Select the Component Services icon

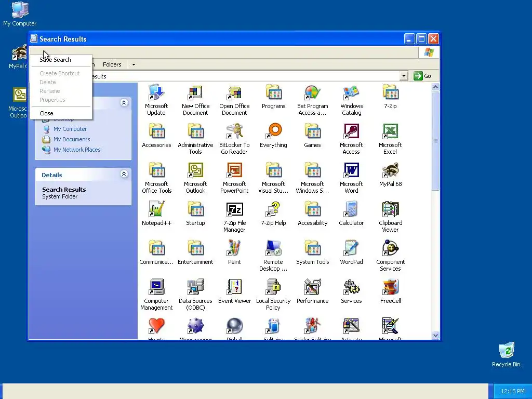coord(391,256)
